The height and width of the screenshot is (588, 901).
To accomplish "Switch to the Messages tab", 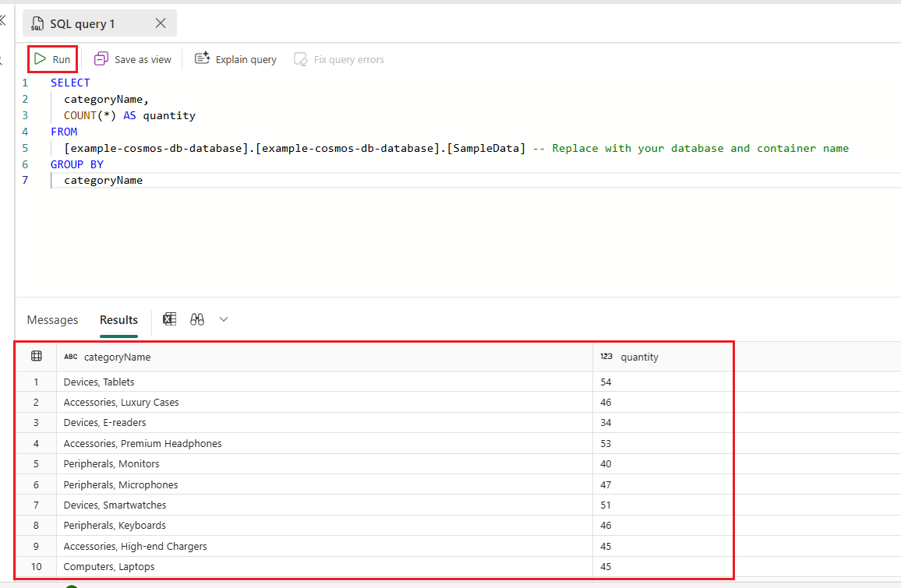I will (x=51, y=319).
